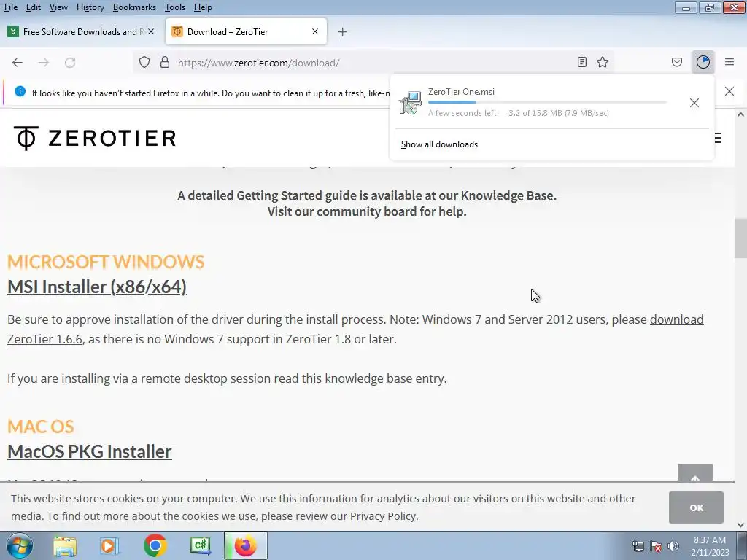Click the Firefox taskbar button
This screenshot has height=560, width=747.
246,545
